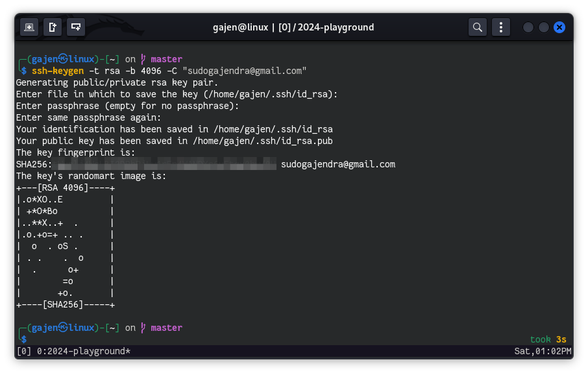Minimize the terminal window
588x375 pixels.
pos(528,27)
